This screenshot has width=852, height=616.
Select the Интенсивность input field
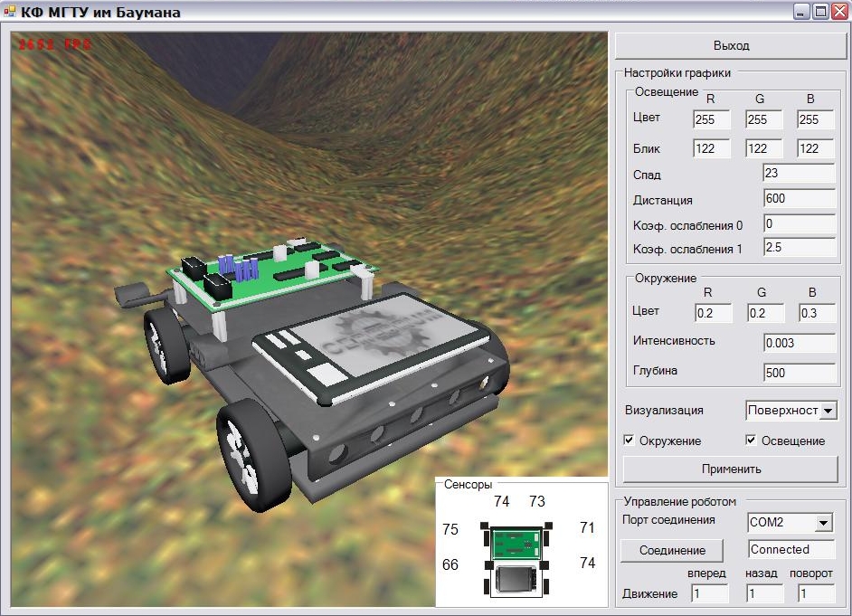pyautogui.click(x=799, y=344)
